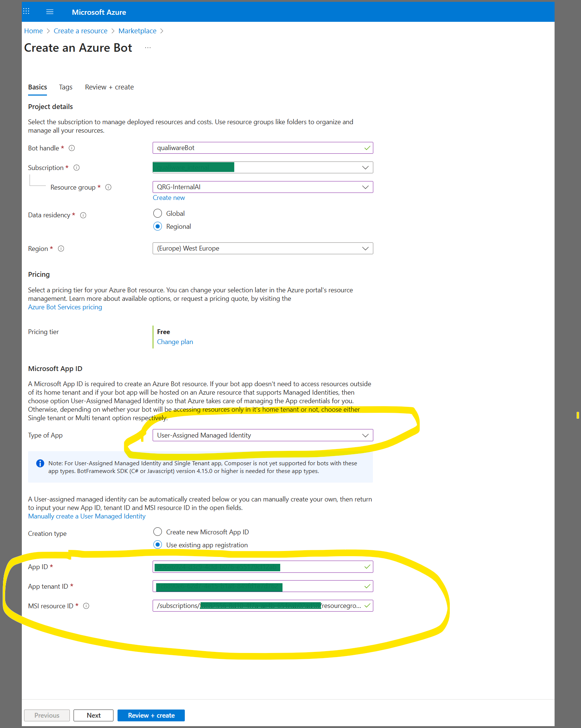Image resolution: width=581 pixels, height=728 pixels.
Task: Show info tooltip for Region
Action: [x=61, y=249]
